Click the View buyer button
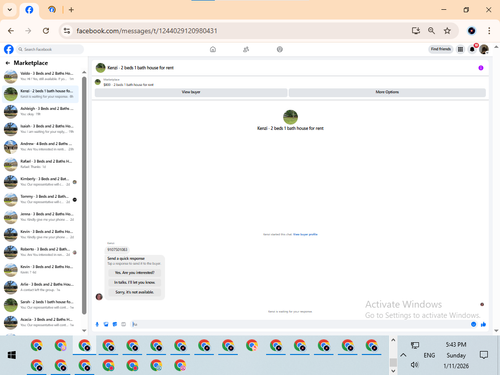 (x=191, y=92)
